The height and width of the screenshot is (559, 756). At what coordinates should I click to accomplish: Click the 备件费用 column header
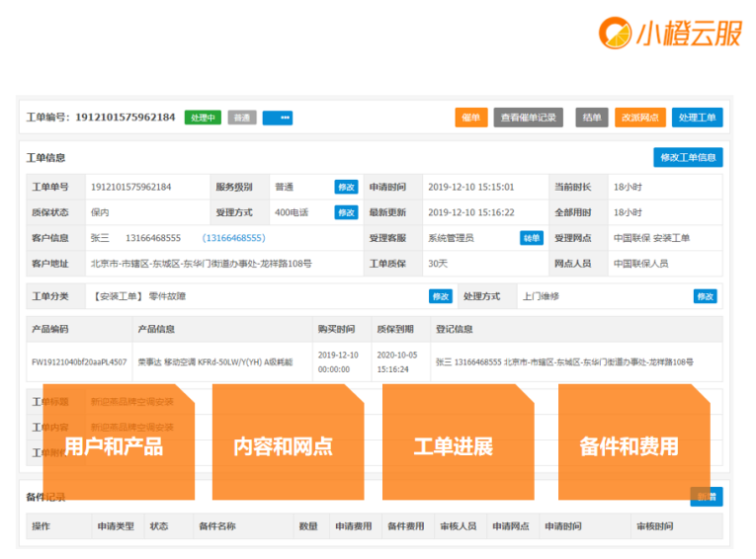[x=406, y=526]
